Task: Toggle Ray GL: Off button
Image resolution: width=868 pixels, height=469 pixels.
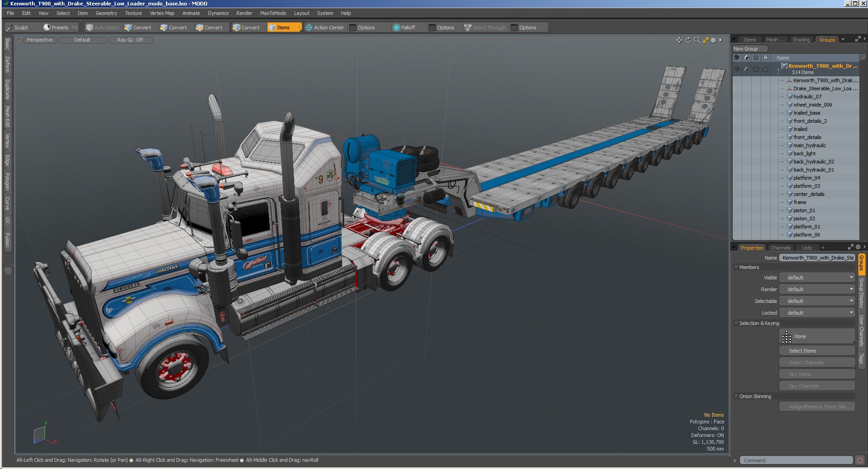Action: click(x=130, y=40)
